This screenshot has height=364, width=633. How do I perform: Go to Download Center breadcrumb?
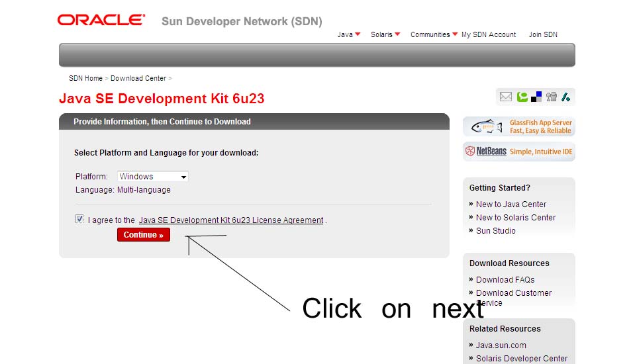click(x=138, y=78)
